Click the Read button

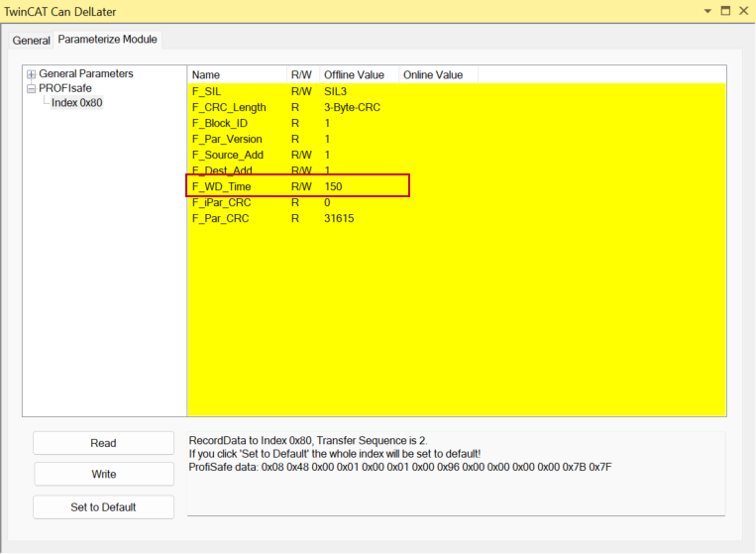pos(103,443)
